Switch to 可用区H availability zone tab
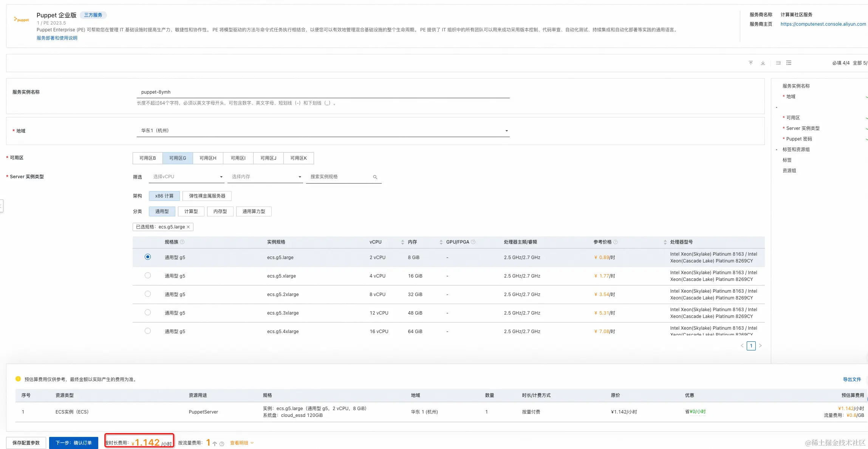This screenshot has height=449, width=868. (208, 158)
